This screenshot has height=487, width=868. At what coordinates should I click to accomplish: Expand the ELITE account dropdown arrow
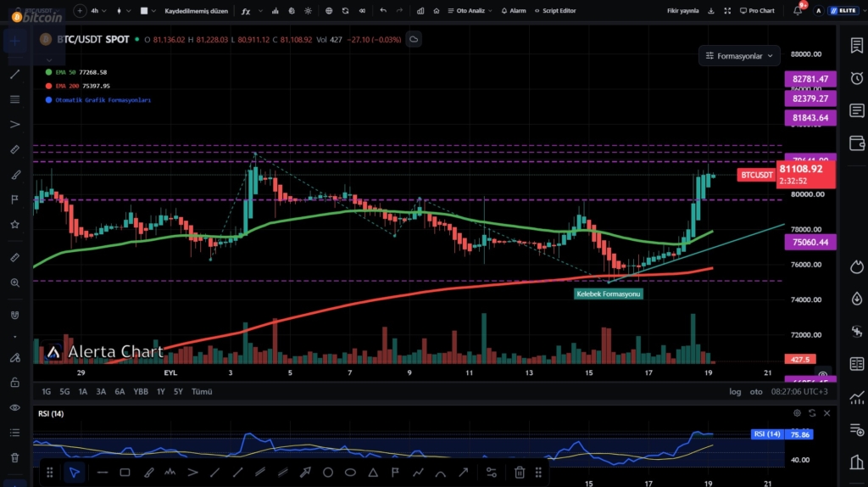(864, 10)
